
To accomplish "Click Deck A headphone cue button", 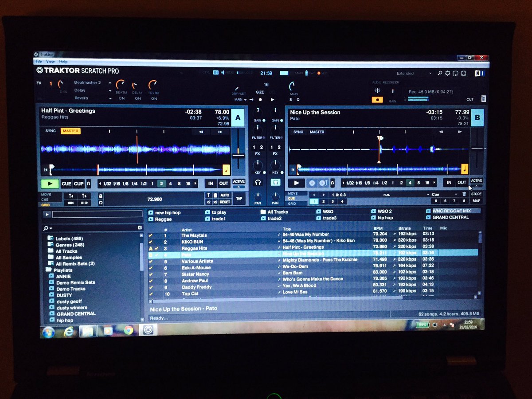I will (258, 182).
